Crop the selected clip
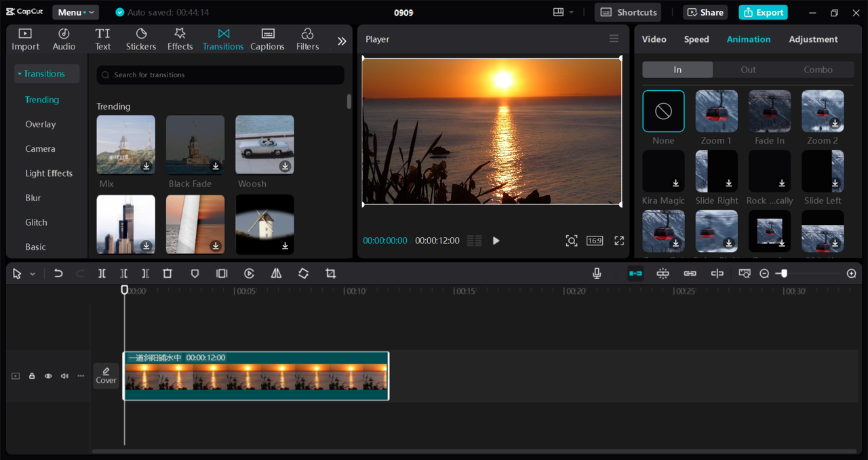 pos(330,274)
